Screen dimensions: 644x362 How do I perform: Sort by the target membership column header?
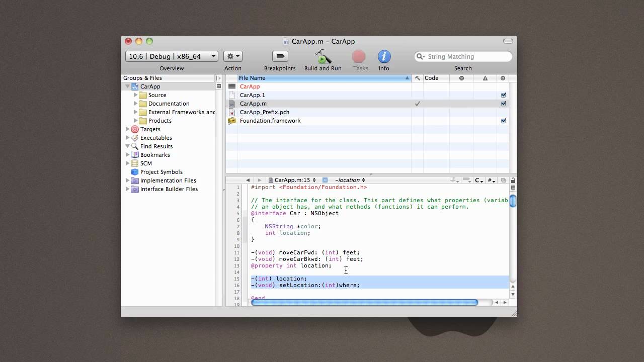click(503, 78)
